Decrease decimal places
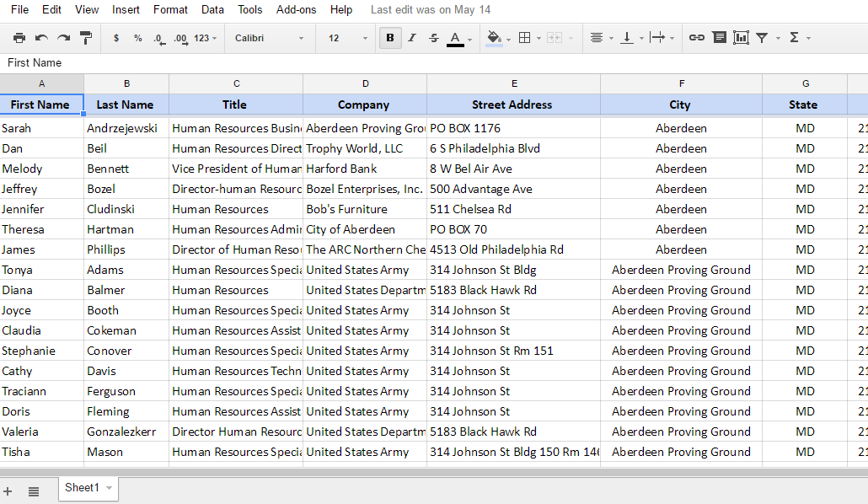 pyautogui.click(x=159, y=38)
